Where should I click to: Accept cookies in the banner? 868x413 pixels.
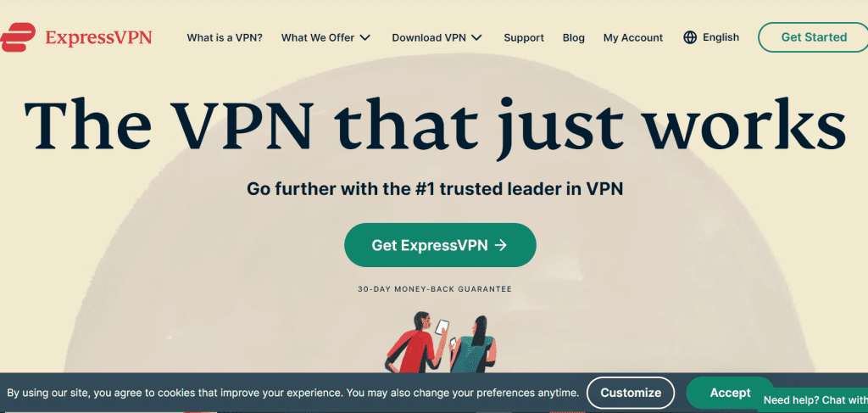tap(730, 393)
